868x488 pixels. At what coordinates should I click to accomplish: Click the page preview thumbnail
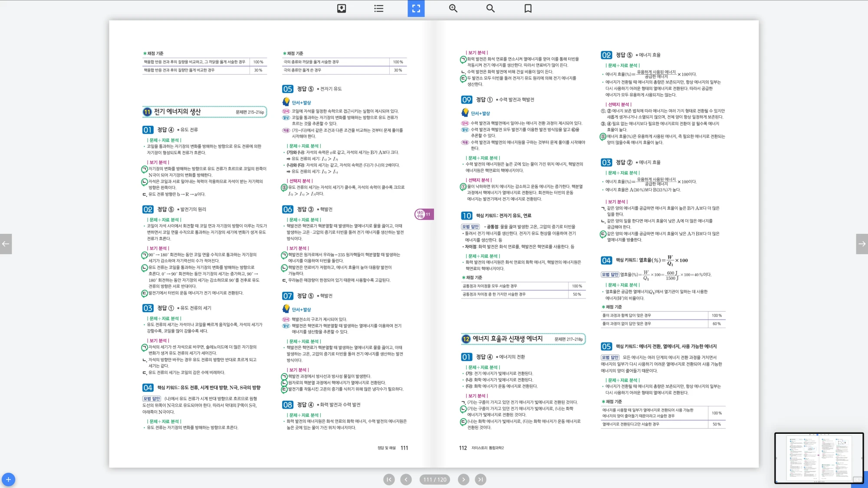point(819,458)
